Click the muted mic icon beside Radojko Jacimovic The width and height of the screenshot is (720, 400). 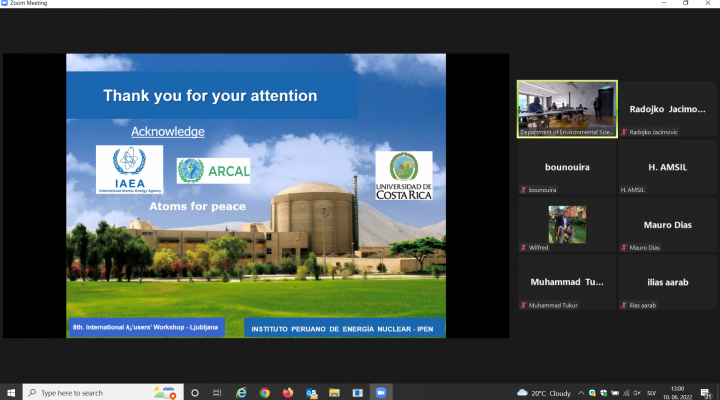click(x=624, y=132)
